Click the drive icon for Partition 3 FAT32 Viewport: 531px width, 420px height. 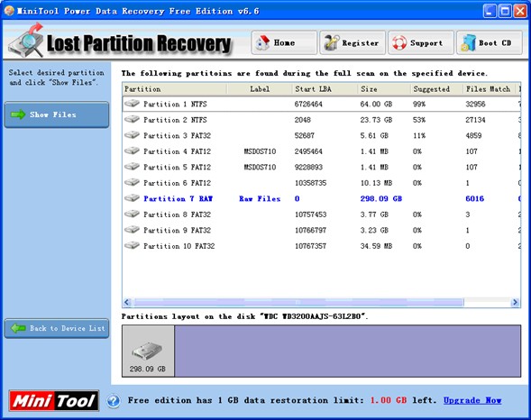(x=132, y=135)
